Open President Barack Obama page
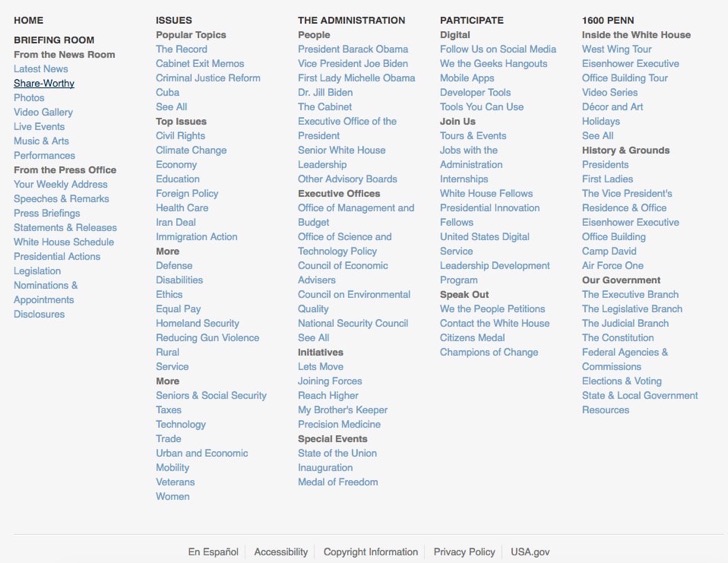728x563 pixels. pos(353,49)
